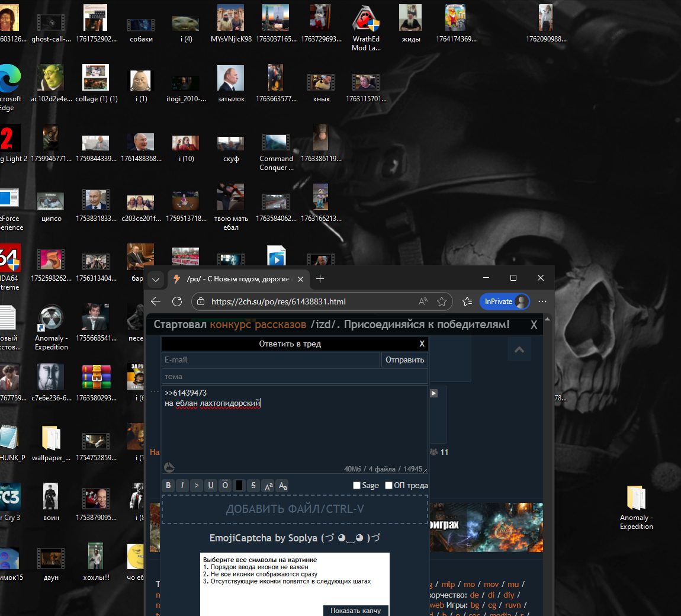Viewport: 681px width, 616px height.
Task: Select WrathEd Mod Launcher desktop icon
Action: 366,28
